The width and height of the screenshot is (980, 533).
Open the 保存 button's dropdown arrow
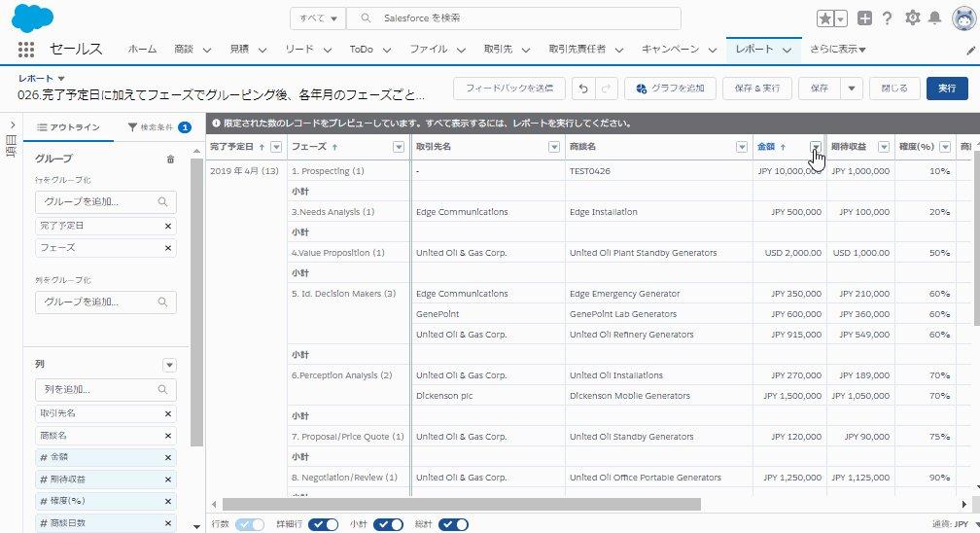[852, 89]
